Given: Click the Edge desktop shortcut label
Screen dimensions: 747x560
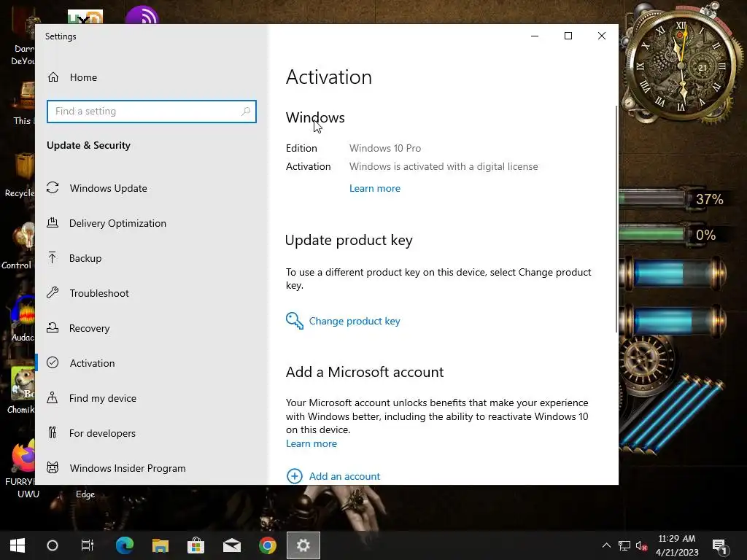Looking at the screenshot, I should [85, 494].
